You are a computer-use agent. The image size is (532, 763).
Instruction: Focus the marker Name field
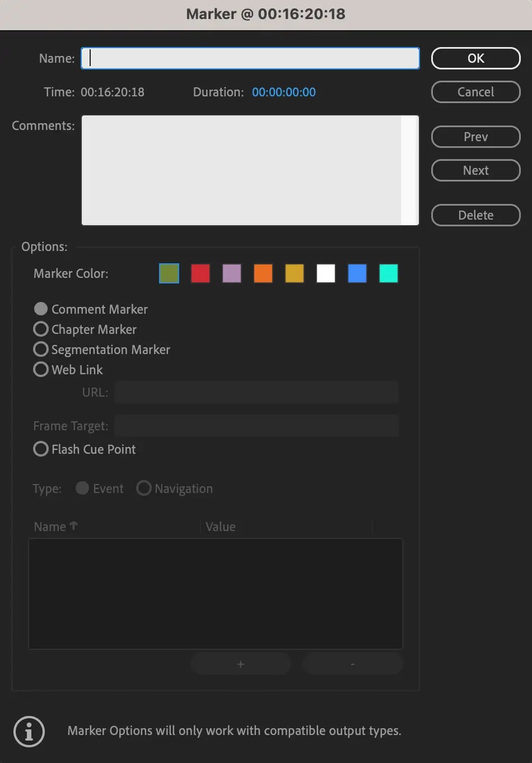[250, 58]
